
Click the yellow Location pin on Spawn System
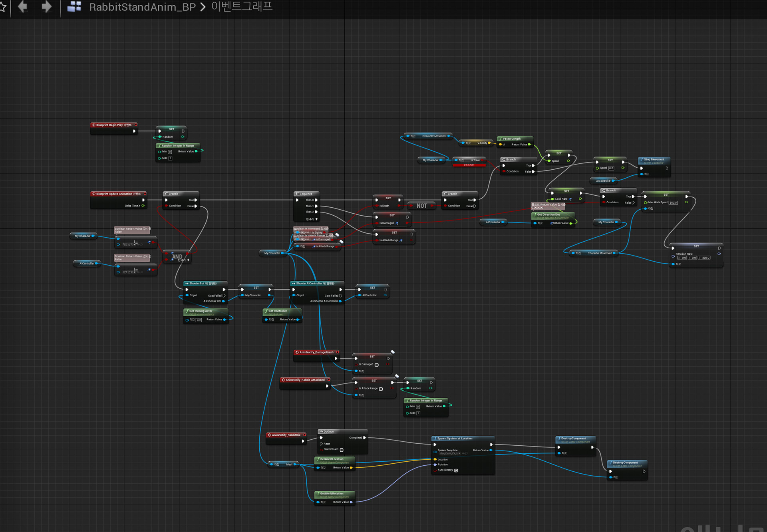435,459
